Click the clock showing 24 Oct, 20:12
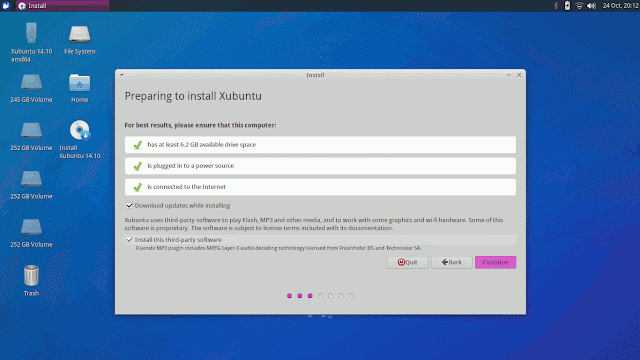640x360 pixels. pyautogui.click(x=620, y=6)
